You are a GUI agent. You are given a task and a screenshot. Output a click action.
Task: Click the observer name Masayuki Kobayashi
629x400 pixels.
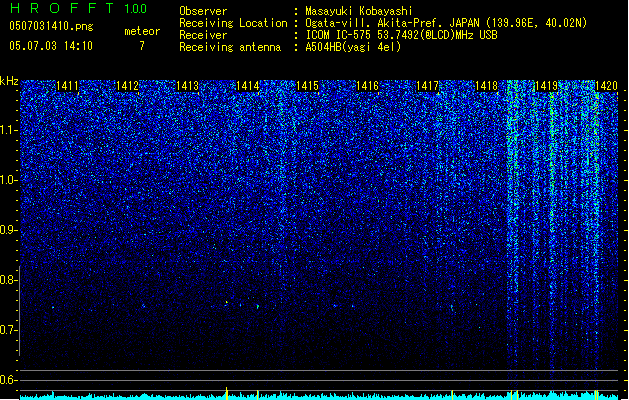(x=359, y=11)
